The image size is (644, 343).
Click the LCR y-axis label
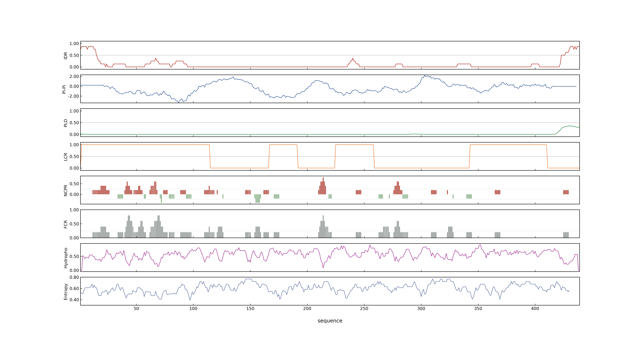coord(66,157)
